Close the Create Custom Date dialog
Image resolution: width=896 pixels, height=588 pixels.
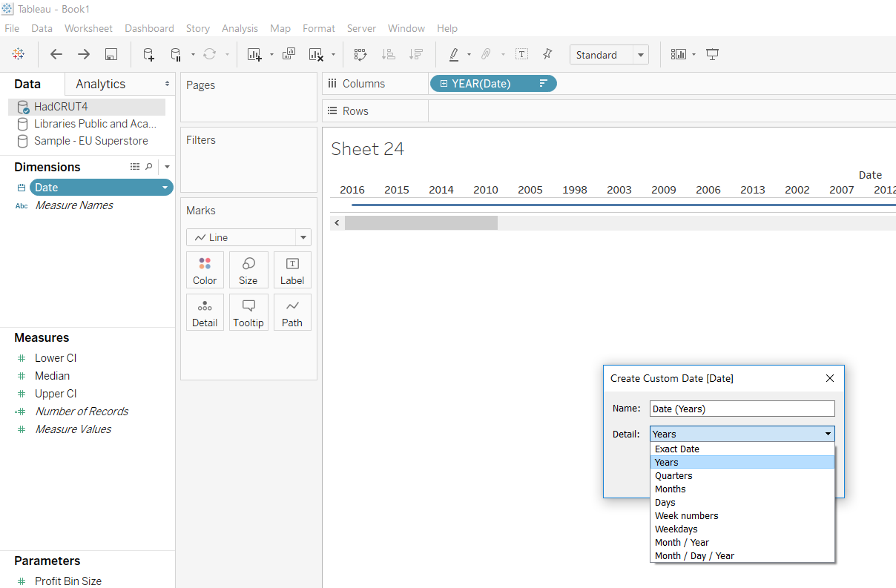(x=830, y=378)
